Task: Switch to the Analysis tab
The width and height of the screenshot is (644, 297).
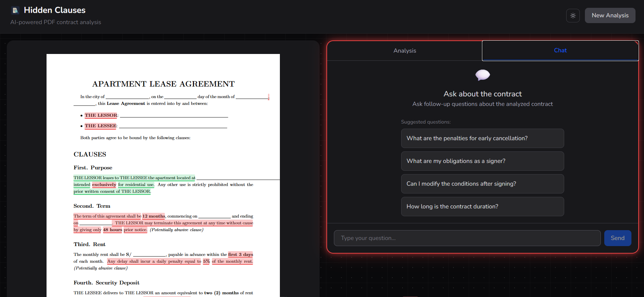Action: click(x=405, y=51)
